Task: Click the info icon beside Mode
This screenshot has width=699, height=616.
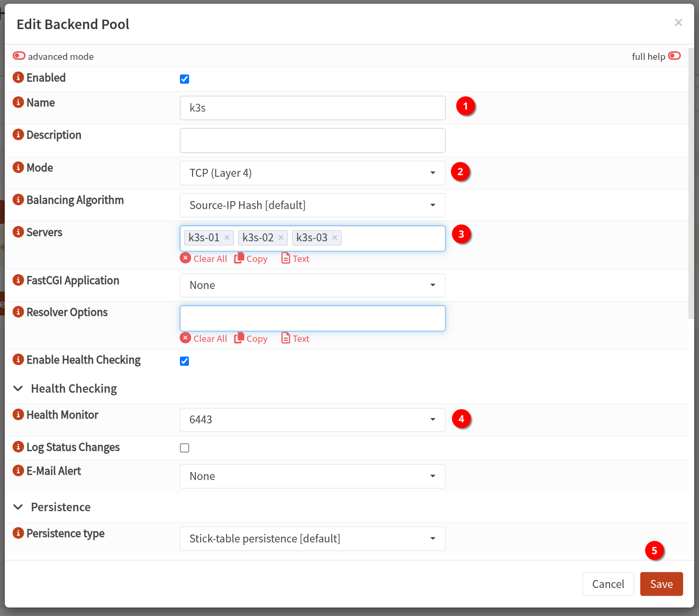Action: [x=18, y=168]
